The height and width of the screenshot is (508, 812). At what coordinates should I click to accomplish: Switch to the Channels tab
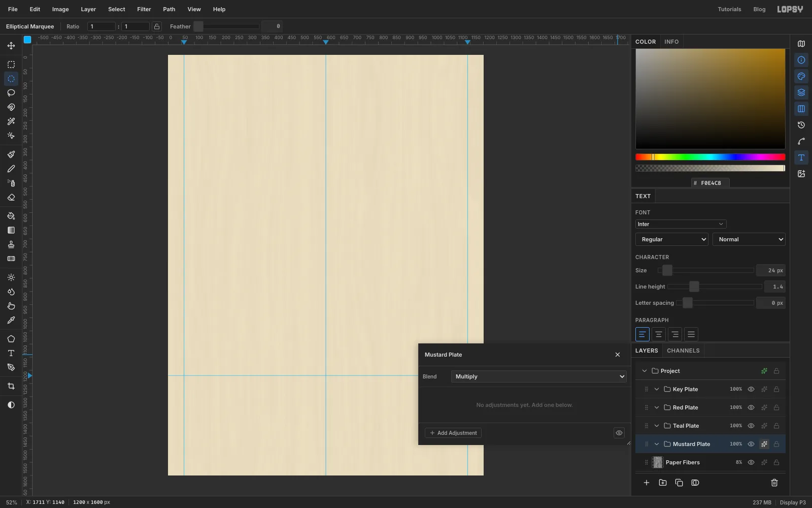[x=683, y=351]
